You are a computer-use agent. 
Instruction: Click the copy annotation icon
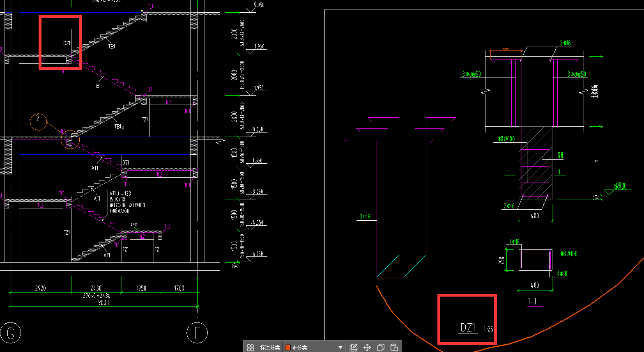click(x=380, y=347)
